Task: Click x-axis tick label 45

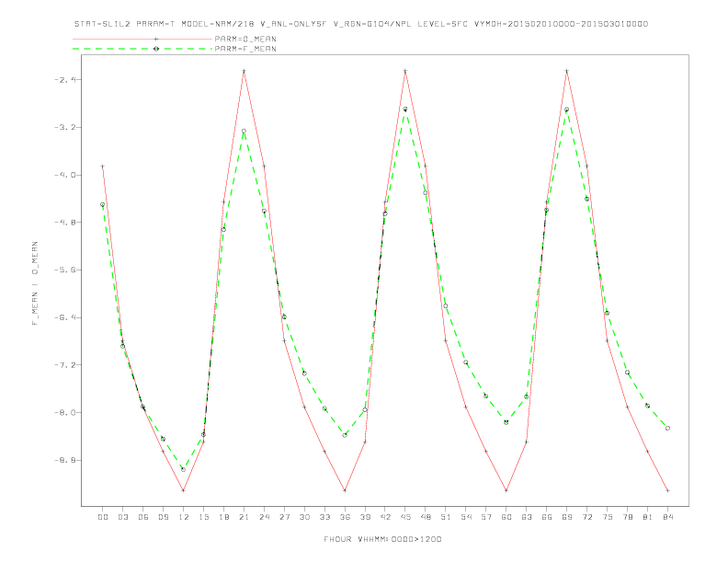Action: 405,517
